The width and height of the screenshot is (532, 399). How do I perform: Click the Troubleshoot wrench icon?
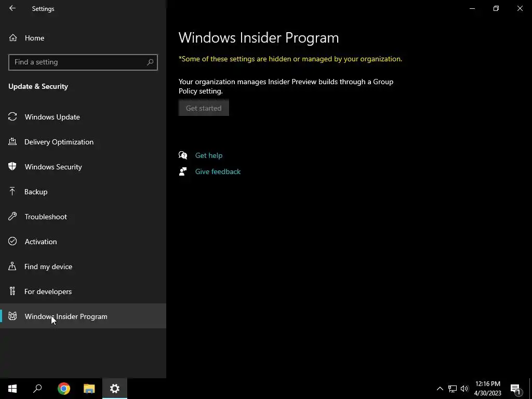(x=12, y=216)
